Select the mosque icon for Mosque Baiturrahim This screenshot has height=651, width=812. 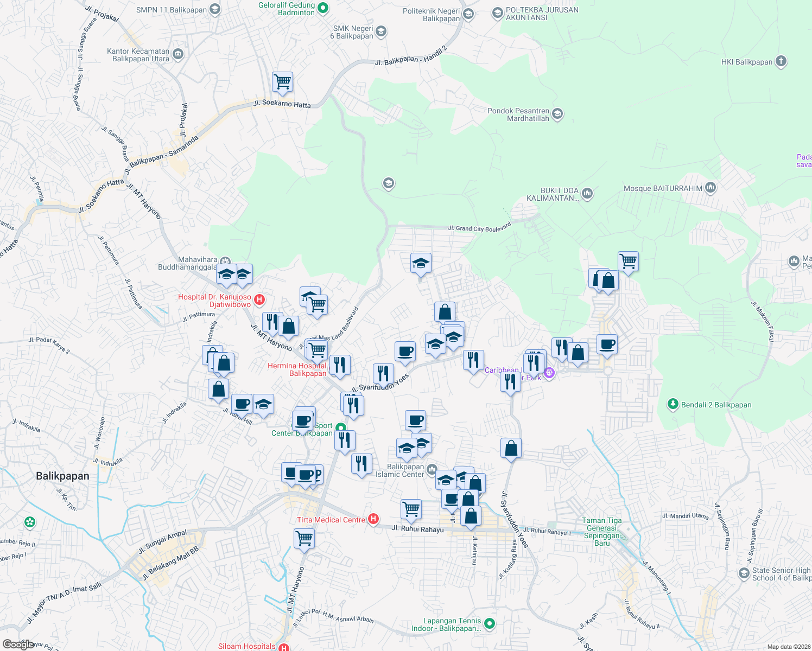711,187
